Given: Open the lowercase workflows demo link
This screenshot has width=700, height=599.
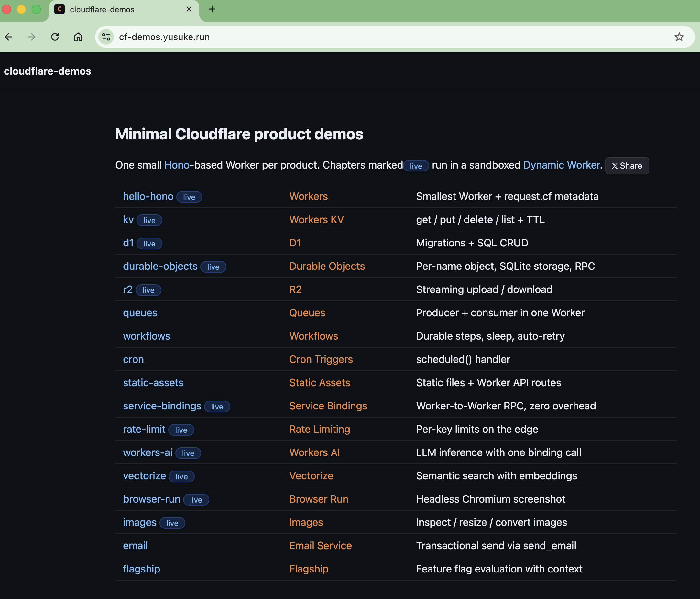Looking at the screenshot, I should point(147,336).
